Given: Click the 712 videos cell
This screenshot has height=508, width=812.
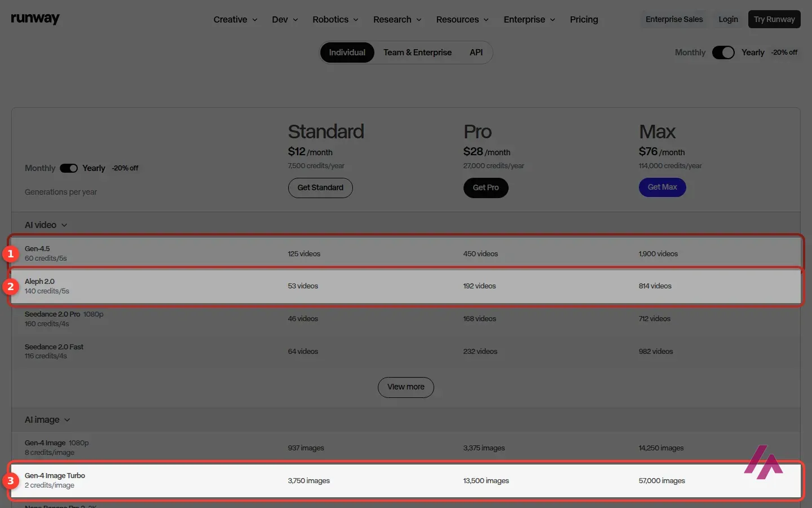Looking at the screenshot, I should coord(654,319).
